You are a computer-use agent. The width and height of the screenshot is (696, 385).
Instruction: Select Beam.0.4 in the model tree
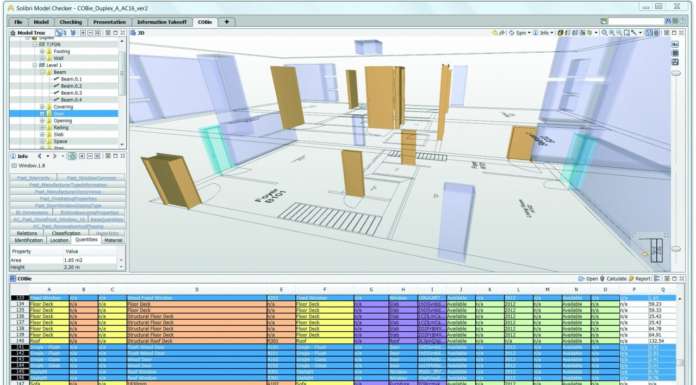pyautogui.click(x=71, y=99)
